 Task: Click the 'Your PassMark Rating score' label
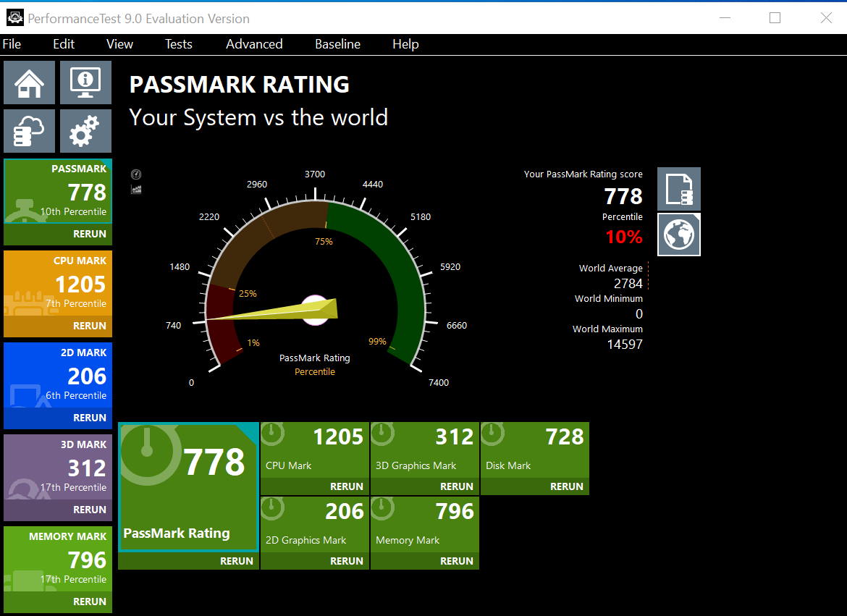583,174
